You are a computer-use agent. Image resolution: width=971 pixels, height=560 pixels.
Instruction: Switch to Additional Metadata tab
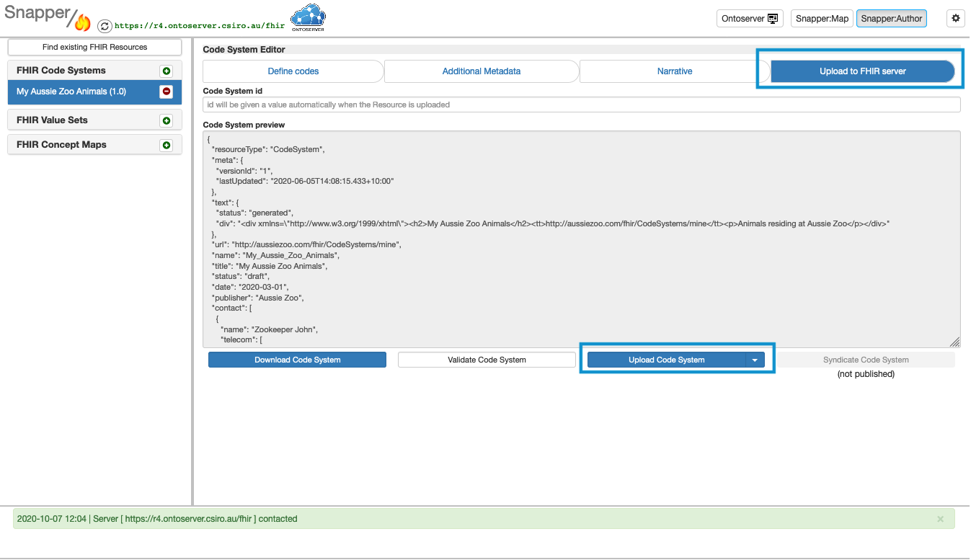pos(482,71)
